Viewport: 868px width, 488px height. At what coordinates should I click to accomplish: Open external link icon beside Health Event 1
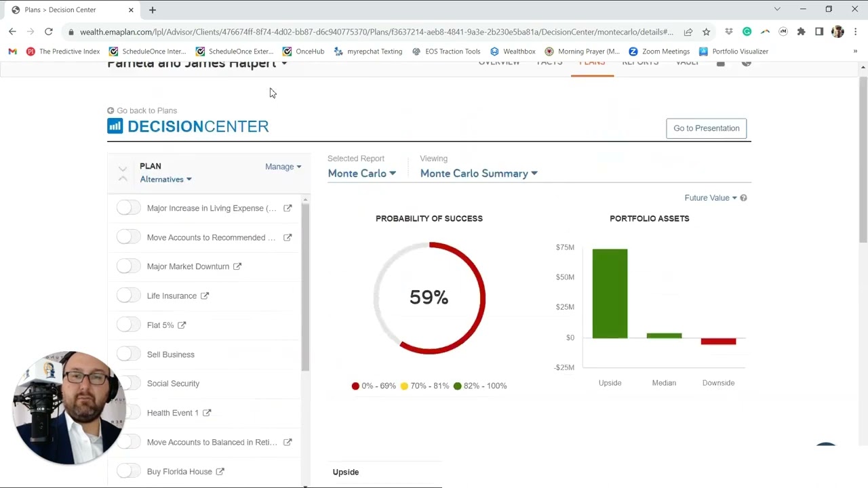pos(207,413)
